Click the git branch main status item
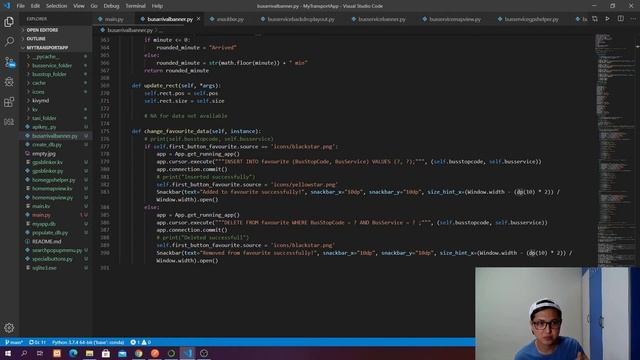 coord(13,342)
